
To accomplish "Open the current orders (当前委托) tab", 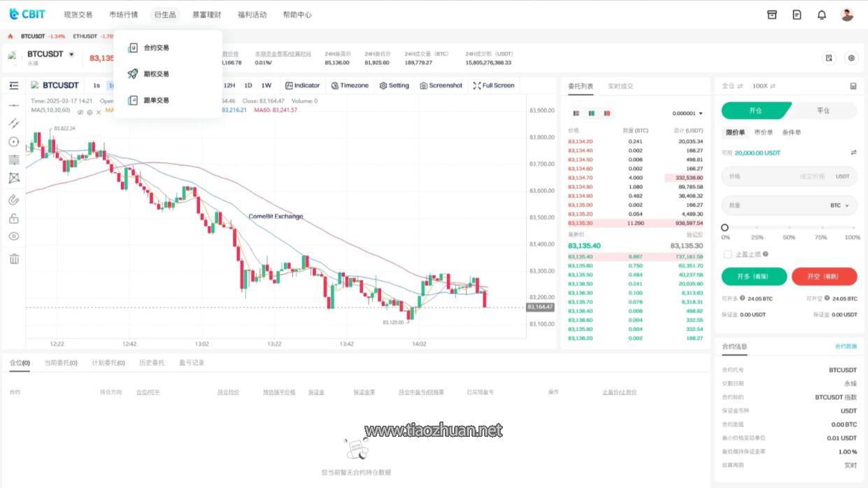I will (x=61, y=363).
